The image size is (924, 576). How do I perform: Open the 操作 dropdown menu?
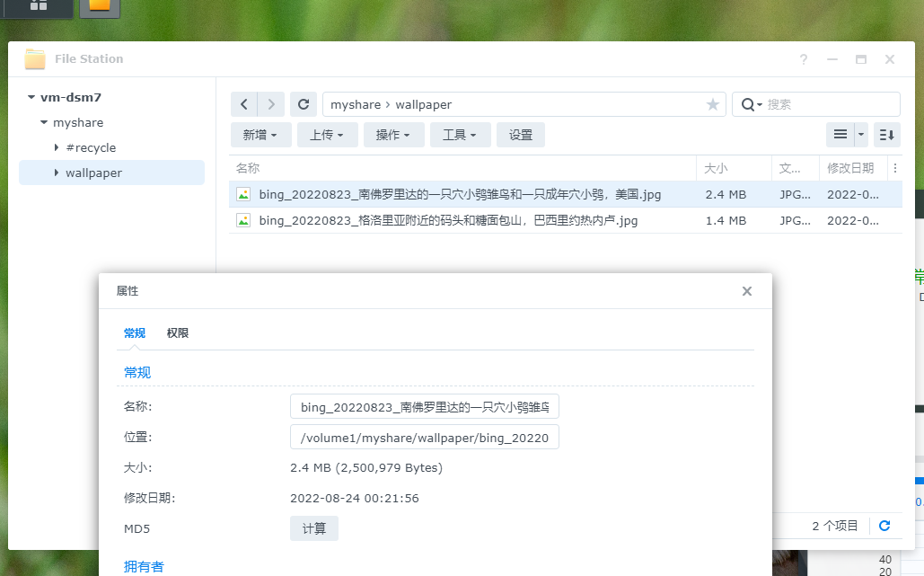coord(393,135)
